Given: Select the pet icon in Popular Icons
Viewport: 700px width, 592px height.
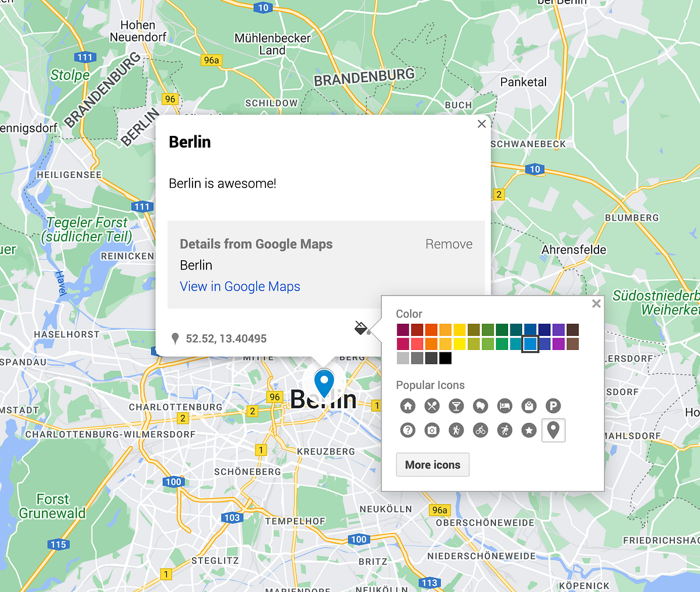Looking at the screenshot, I should click(481, 406).
